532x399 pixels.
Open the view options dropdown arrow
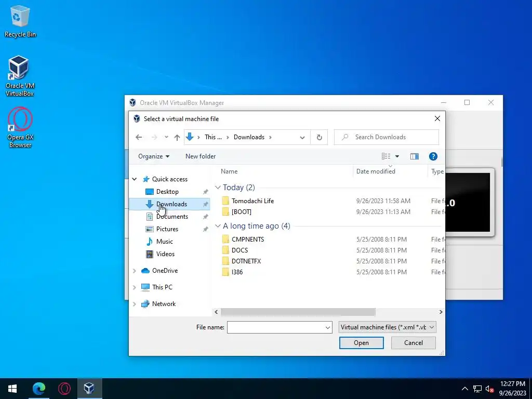tap(397, 156)
